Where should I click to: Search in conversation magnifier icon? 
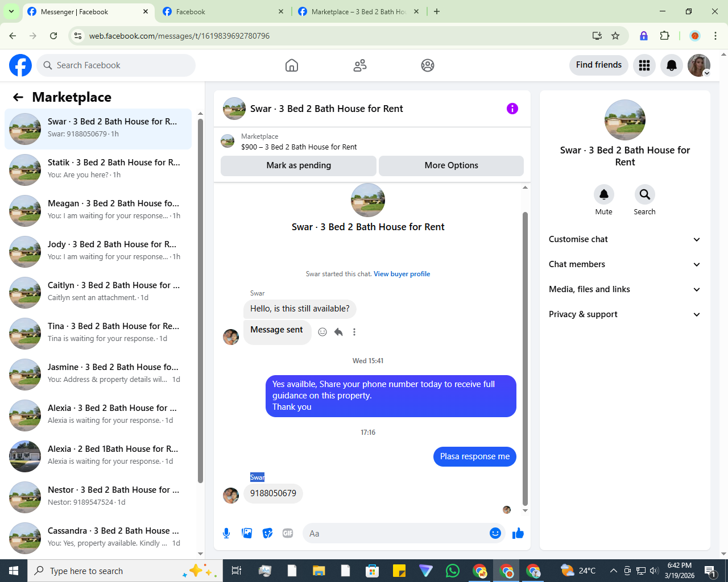(x=645, y=194)
